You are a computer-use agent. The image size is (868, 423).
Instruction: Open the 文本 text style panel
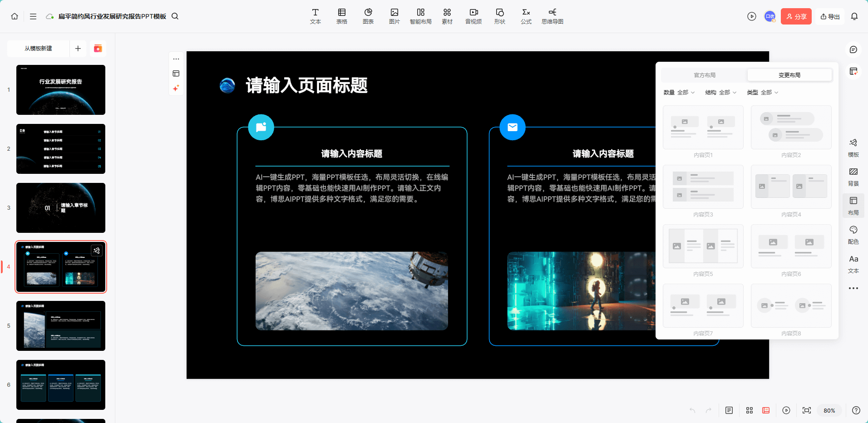point(853,264)
